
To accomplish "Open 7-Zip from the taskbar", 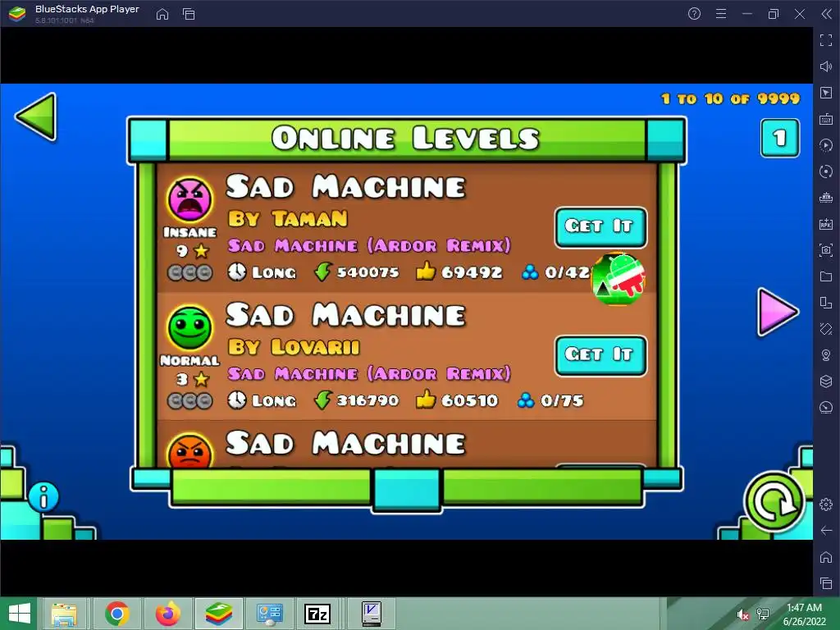I will (x=317, y=614).
